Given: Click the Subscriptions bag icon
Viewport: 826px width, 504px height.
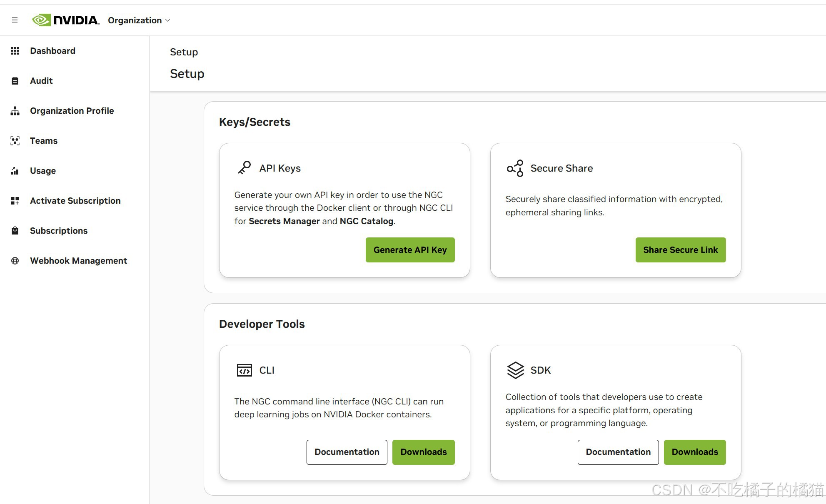Looking at the screenshot, I should (x=15, y=231).
